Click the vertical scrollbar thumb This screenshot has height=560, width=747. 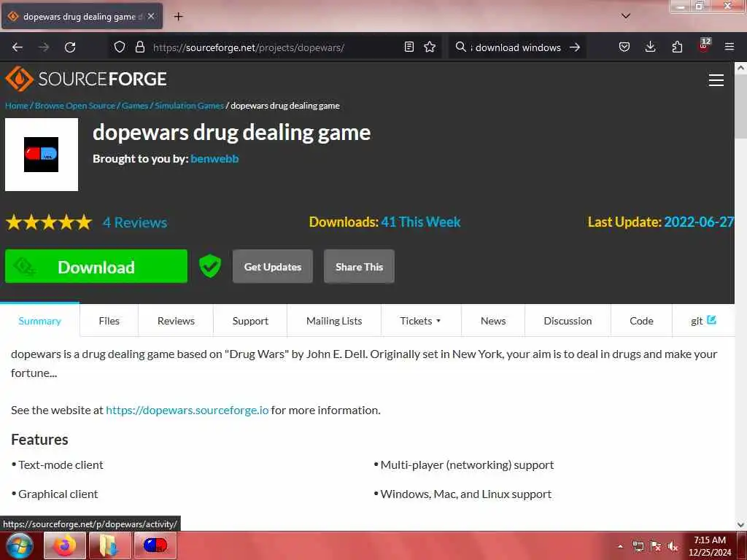(740, 106)
